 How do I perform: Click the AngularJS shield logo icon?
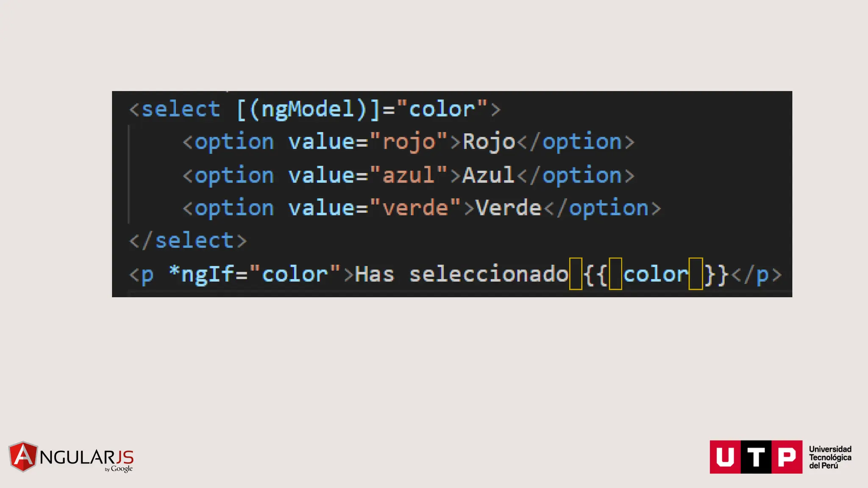click(x=23, y=457)
